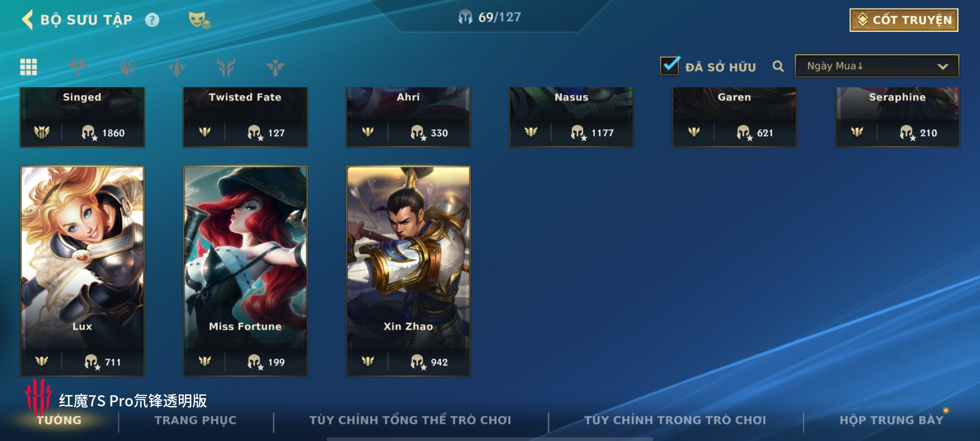This screenshot has height=441, width=980.
Task: Select the Lux champion card
Action: click(x=82, y=271)
